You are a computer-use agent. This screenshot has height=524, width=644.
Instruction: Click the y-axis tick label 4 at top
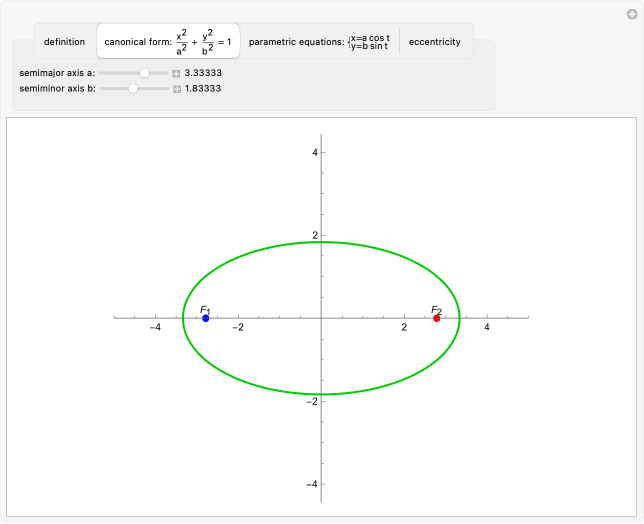(x=313, y=153)
